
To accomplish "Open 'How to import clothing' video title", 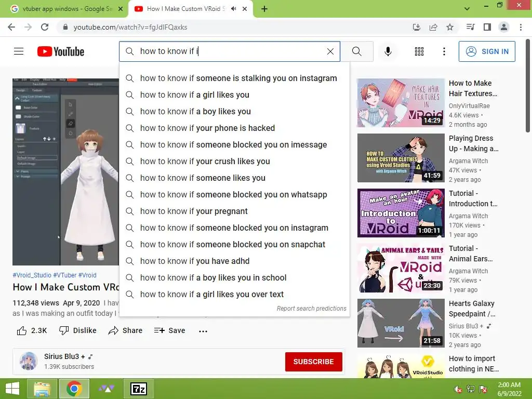I will pyautogui.click(x=473, y=364).
